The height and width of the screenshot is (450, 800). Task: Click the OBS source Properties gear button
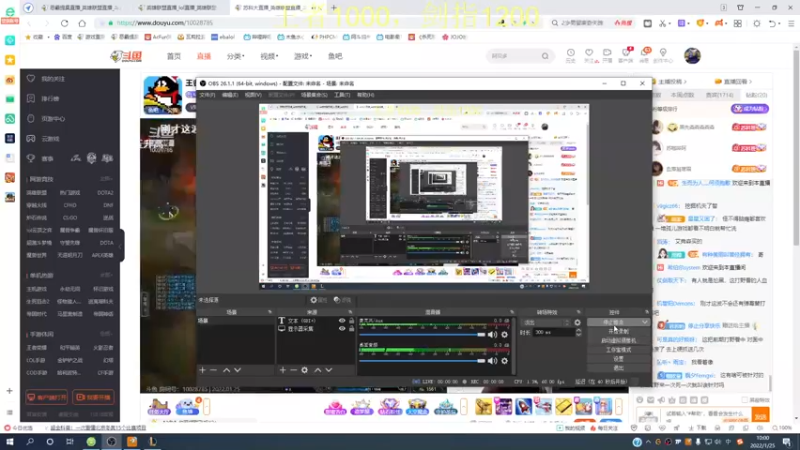[319, 300]
